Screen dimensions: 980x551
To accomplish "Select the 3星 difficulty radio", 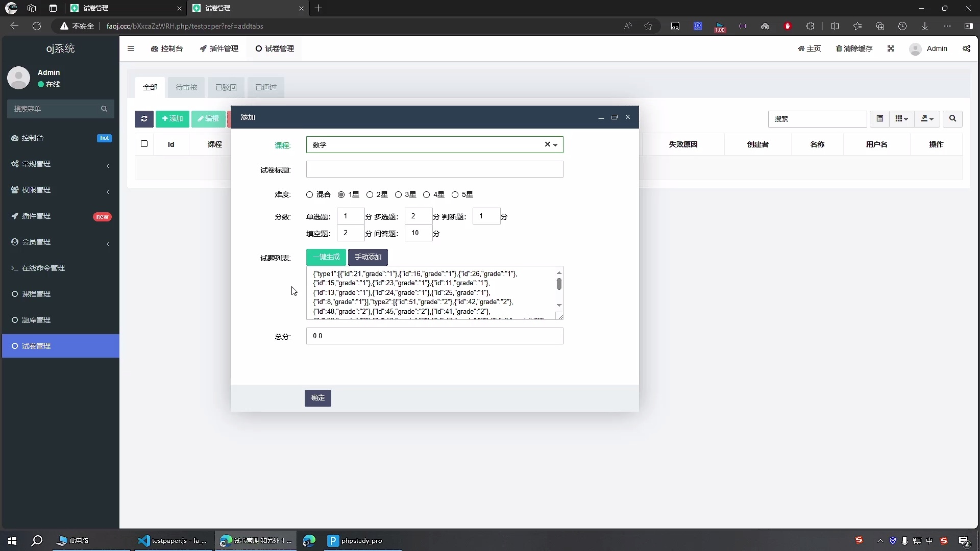I will click(x=398, y=195).
